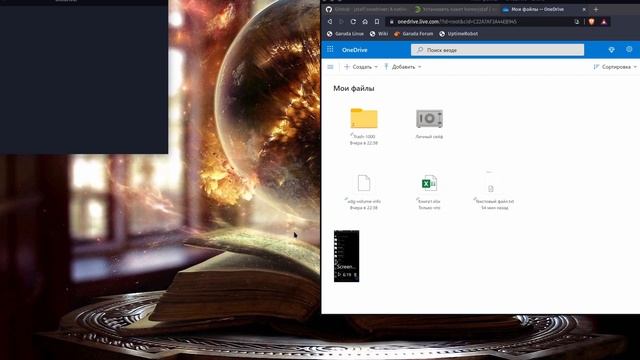This screenshot has width=640, height=360.
Task: Open the OneDrive app launcher grid
Action: point(330,49)
